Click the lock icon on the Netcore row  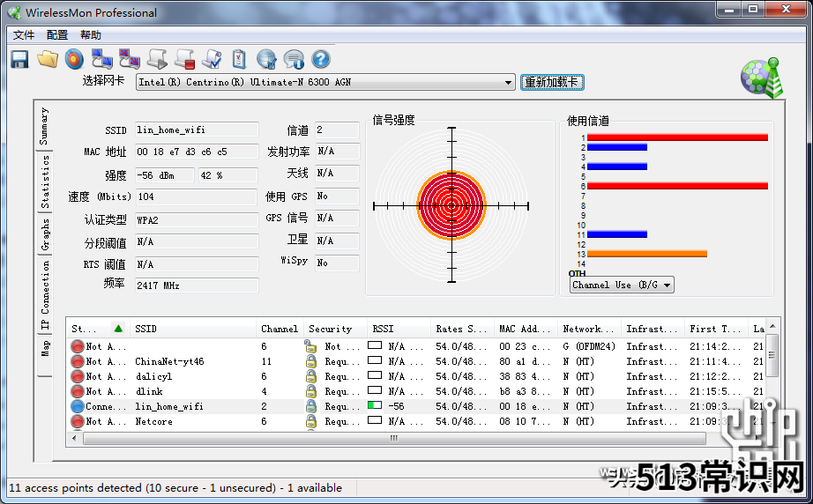click(x=310, y=421)
